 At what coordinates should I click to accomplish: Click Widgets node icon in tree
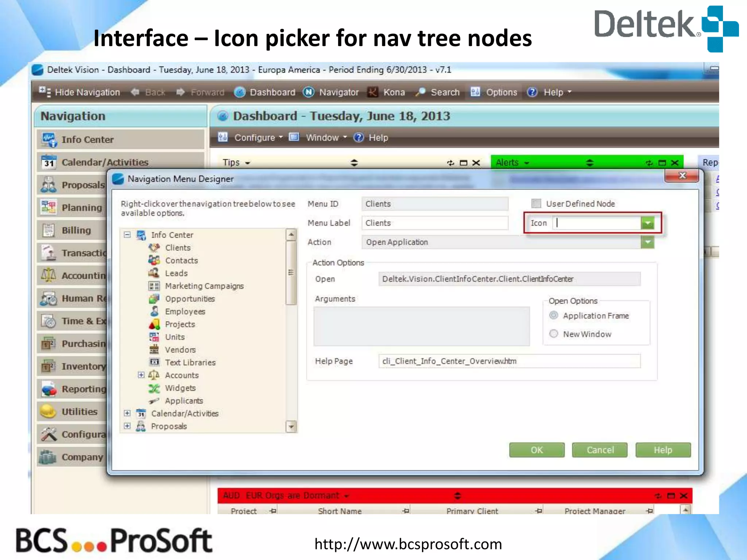click(x=154, y=388)
